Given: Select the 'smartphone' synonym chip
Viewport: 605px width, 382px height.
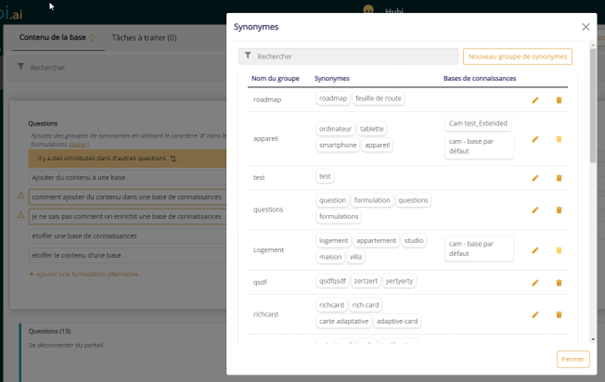Looking at the screenshot, I should [338, 145].
